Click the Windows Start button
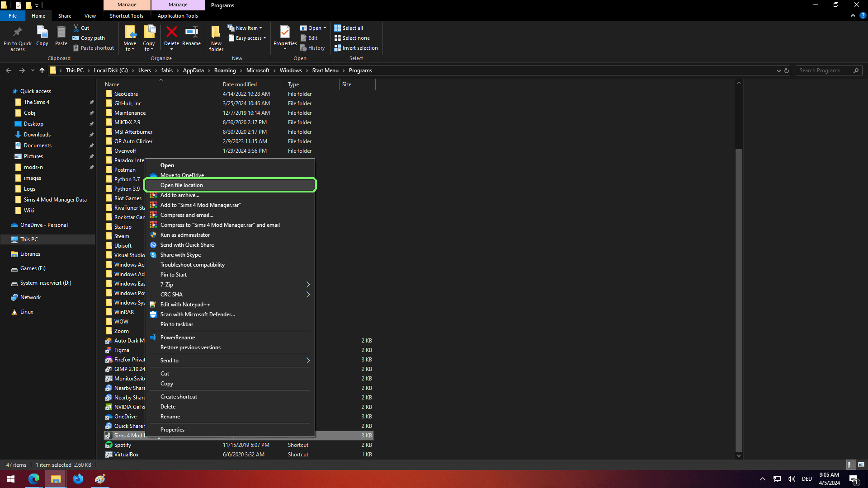 coord(11,479)
